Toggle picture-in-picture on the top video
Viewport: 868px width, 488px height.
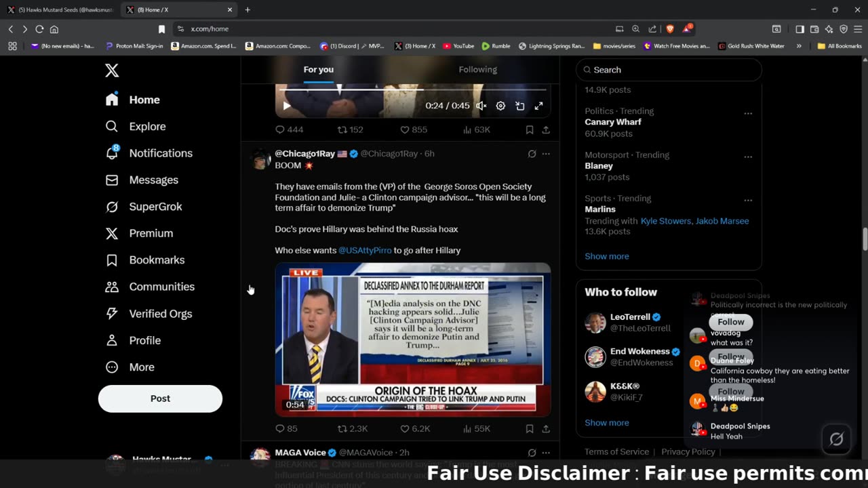point(519,106)
